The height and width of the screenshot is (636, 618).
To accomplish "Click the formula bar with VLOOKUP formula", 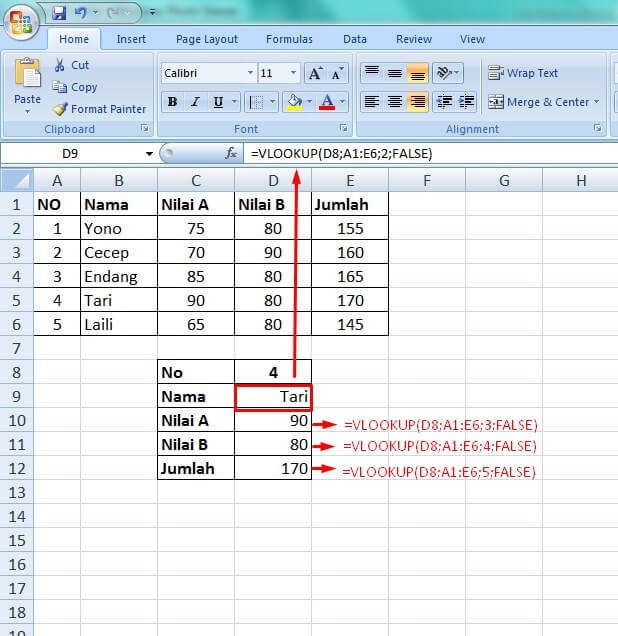I will point(431,154).
